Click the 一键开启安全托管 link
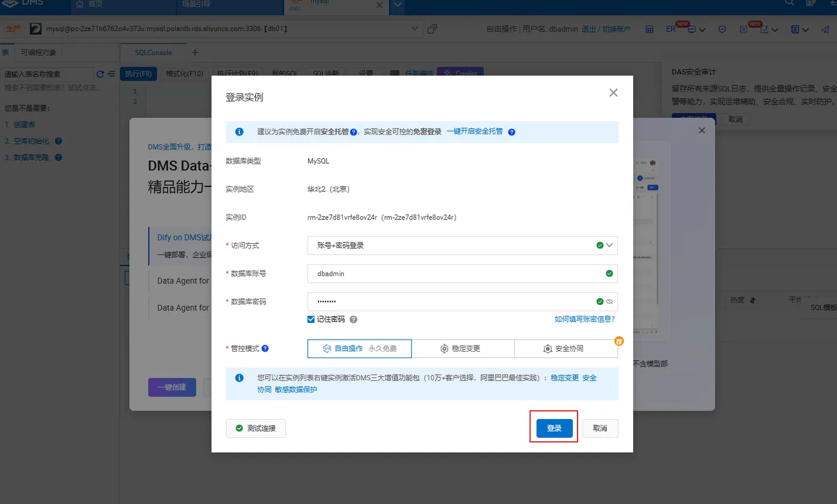The width and height of the screenshot is (837, 504). point(475,132)
